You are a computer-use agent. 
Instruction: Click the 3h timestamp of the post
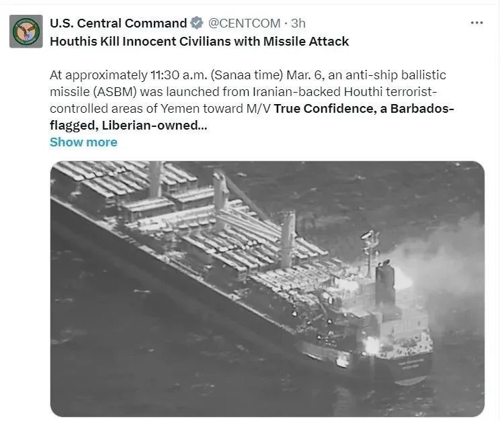[298, 23]
